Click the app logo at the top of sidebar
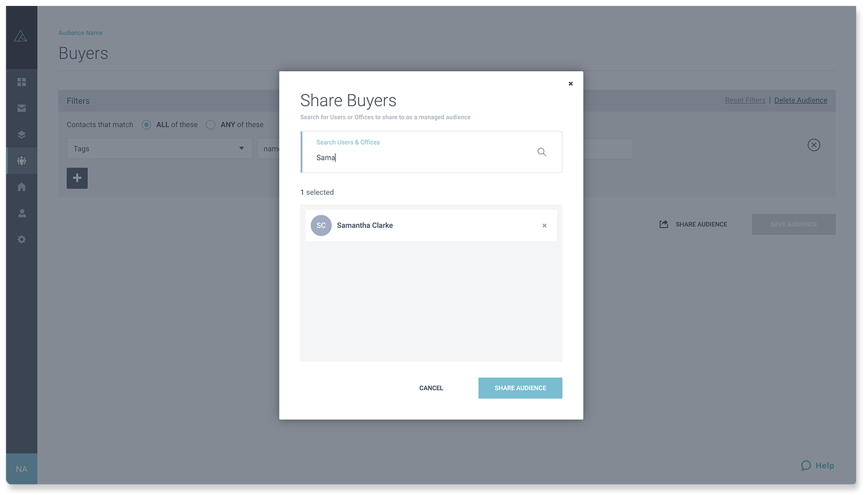 point(21,35)
